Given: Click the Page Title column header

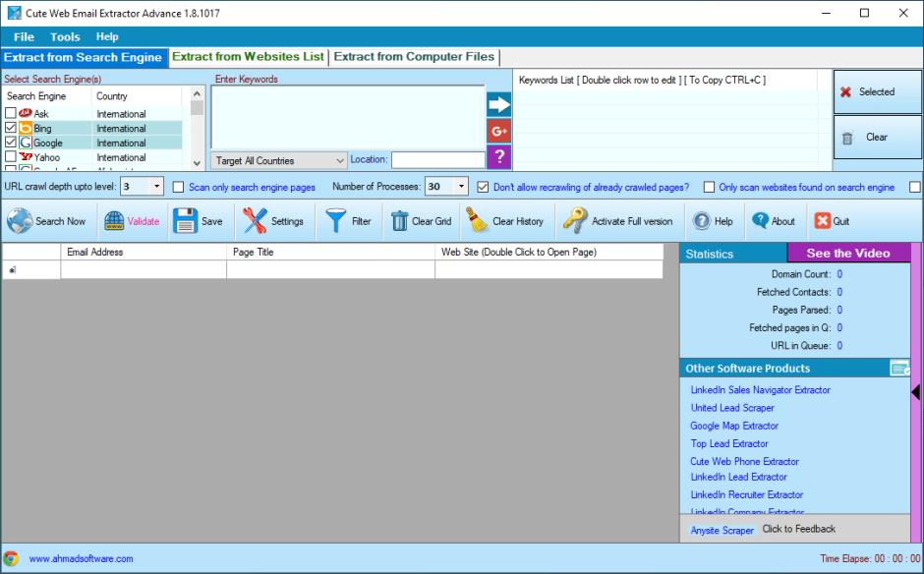Looking at the screenshot, I should point(330,252).
